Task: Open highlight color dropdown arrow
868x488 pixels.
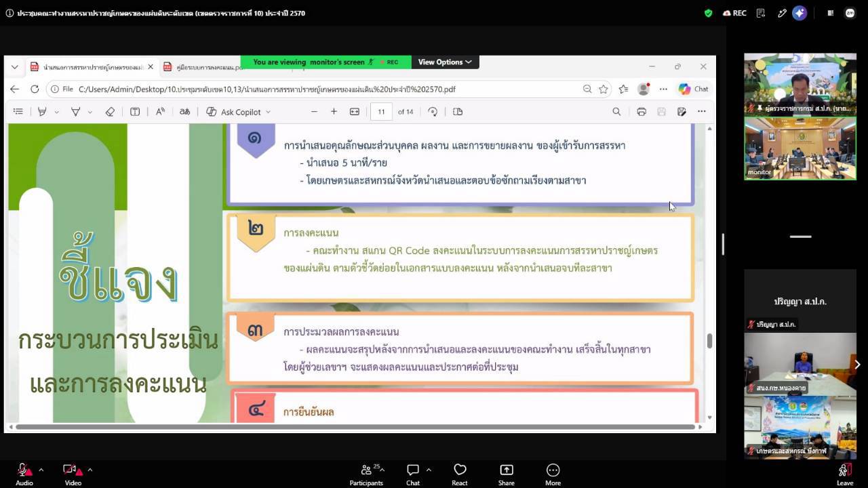Action: click(x=56, y=112)
